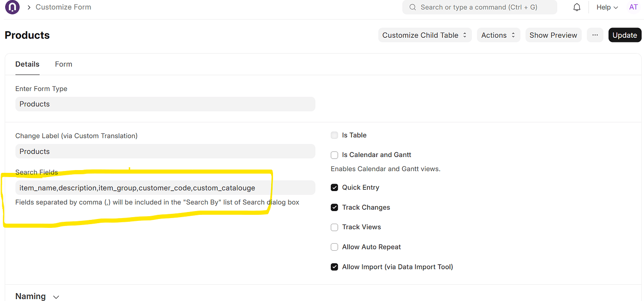The image size is (644, 301).
Task: Click the Show Preview button
Action: tap(553, 35)
